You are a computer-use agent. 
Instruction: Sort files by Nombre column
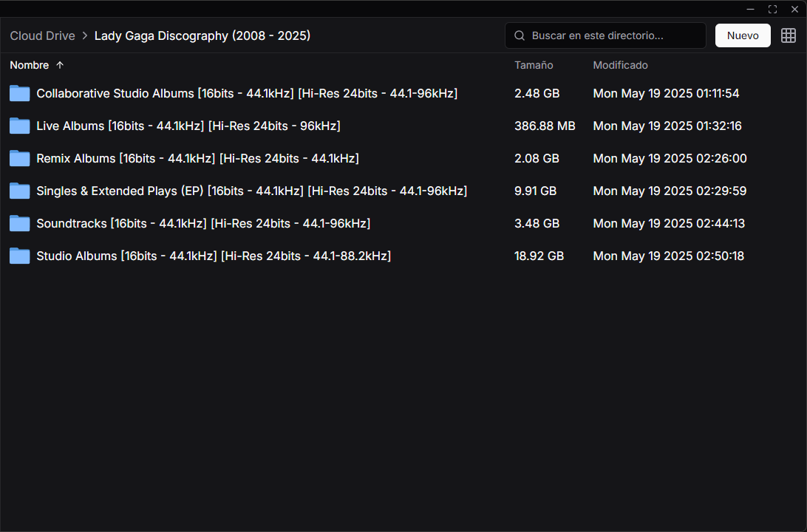click(x=30, y=65)
